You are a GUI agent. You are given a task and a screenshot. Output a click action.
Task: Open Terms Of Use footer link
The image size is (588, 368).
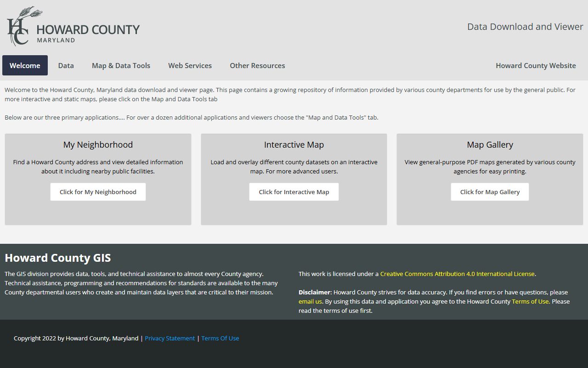point(220,338)
